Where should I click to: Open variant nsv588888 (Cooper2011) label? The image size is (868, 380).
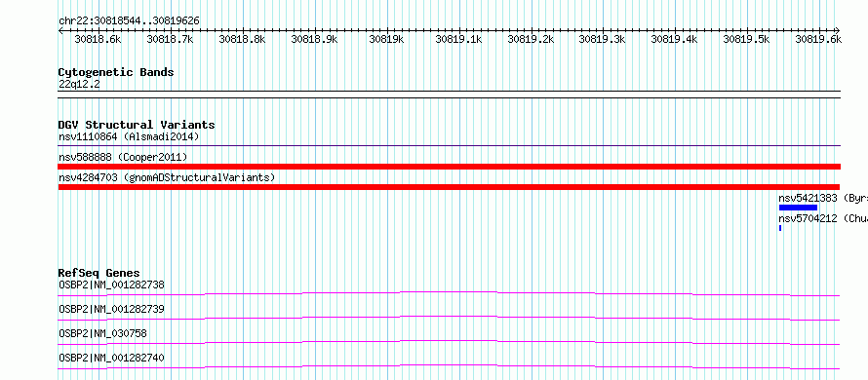point(123,158)
